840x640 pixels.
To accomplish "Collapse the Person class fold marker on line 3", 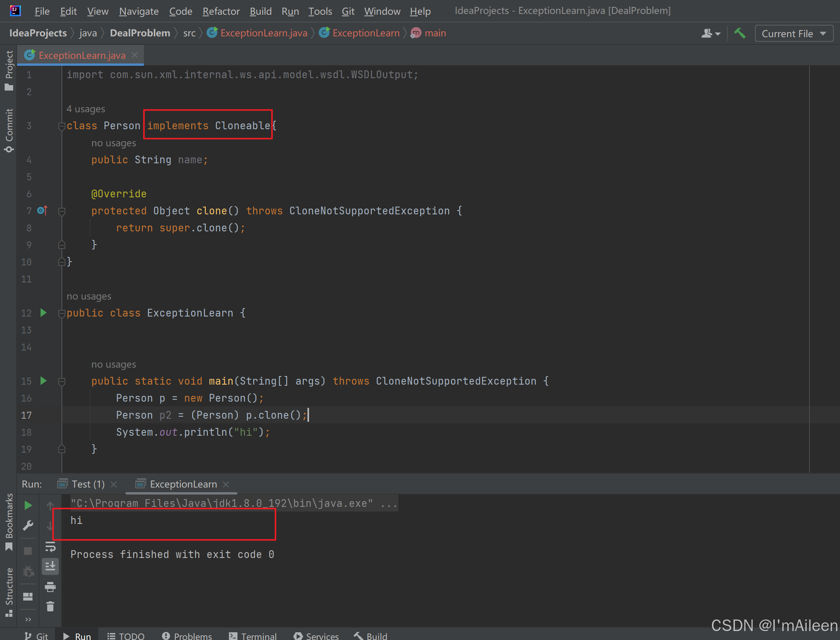I will click(61, 126).
